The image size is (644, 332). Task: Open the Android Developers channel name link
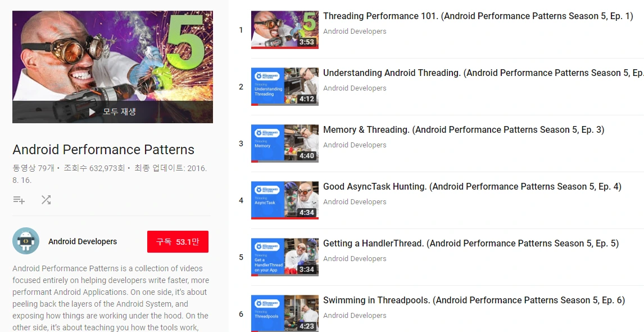[83, 241]
